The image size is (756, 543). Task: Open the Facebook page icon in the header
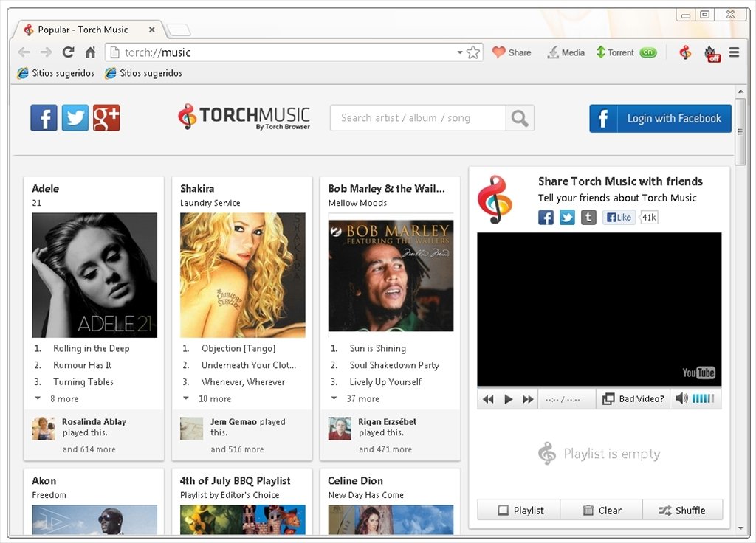point(44,117)
